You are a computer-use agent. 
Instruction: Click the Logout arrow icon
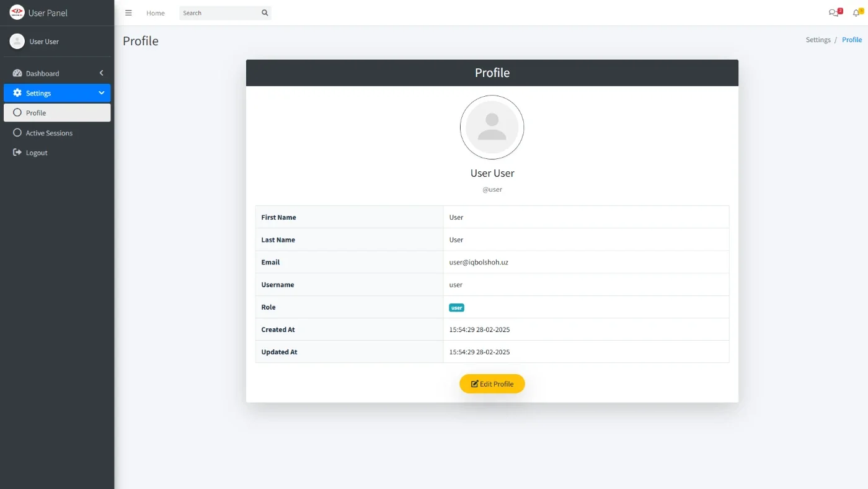click(x=17, y=153)
